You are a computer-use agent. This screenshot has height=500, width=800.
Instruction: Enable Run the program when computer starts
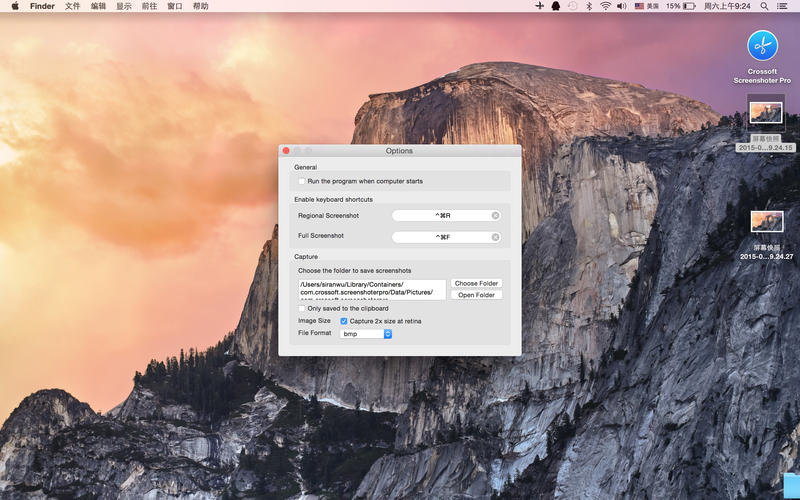pos(302,181)
